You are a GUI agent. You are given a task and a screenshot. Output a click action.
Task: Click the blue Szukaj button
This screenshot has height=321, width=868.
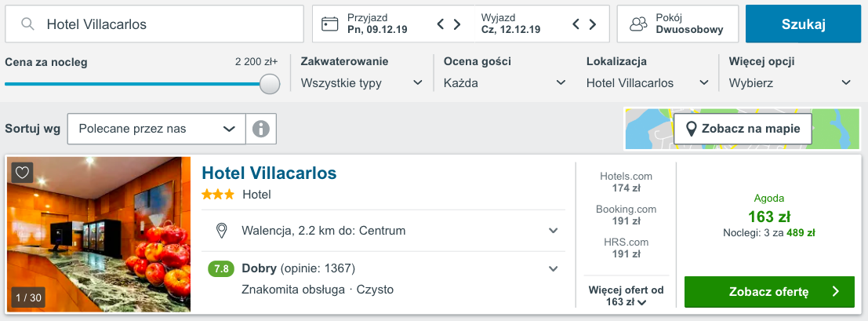click(803, 24)
